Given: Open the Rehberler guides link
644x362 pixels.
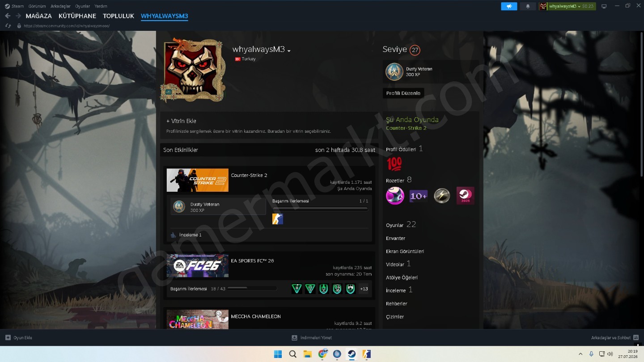Looking at the screenshot, I should [397, 304].
